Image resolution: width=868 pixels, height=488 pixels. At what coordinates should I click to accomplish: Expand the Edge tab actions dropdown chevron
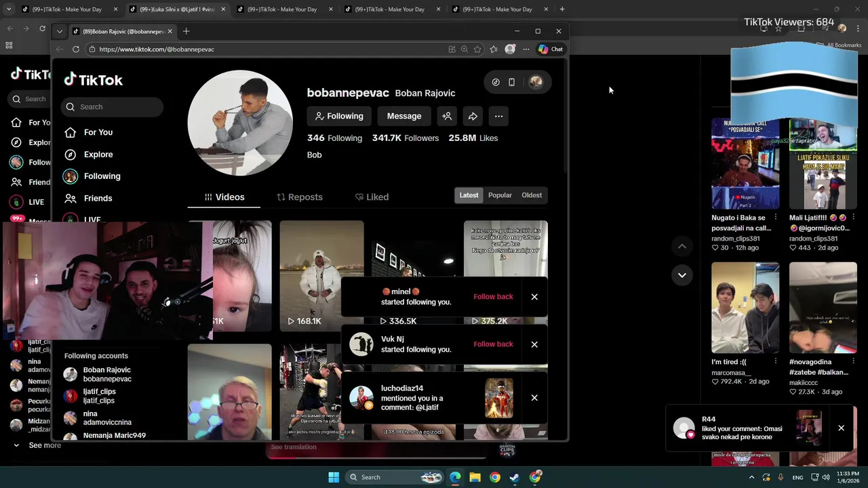click(60, 31)
